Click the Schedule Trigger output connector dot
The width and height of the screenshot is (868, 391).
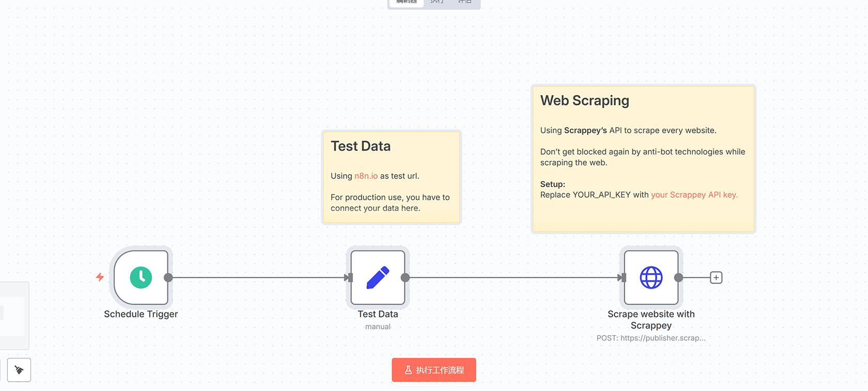click(168, 278)
